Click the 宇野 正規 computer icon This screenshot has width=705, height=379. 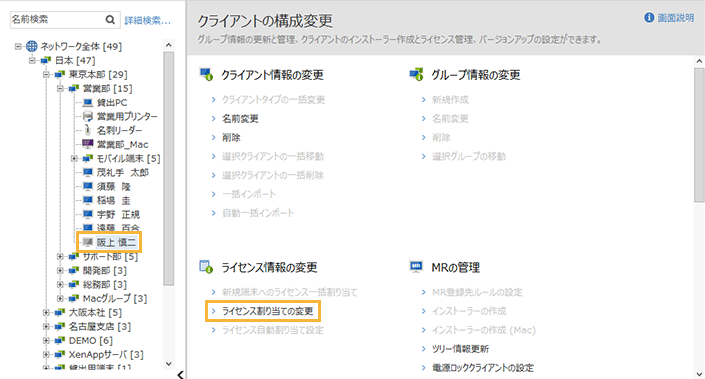point(88,214)
